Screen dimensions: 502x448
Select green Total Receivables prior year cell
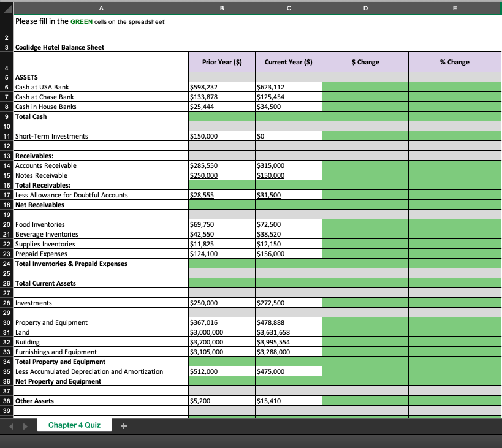(x=222, y=185)
